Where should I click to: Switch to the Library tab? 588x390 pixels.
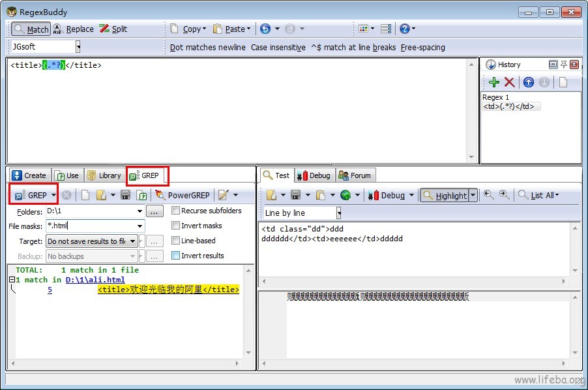[x=104, y=175]
